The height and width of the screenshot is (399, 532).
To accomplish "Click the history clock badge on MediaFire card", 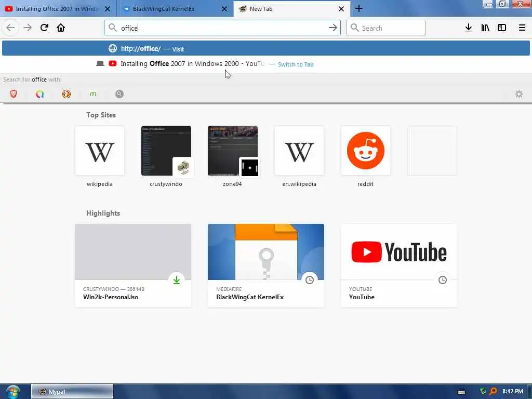I will point(310,280).
